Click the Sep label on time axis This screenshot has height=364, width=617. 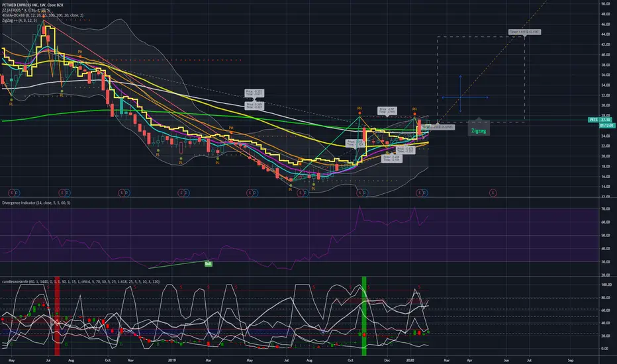tap(571, 360)
